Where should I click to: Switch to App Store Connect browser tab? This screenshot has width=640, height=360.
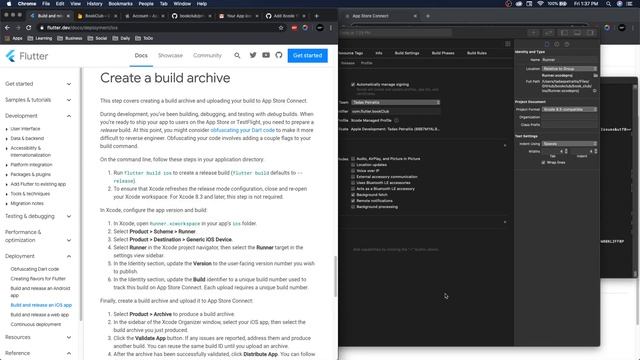pos(380,16)
